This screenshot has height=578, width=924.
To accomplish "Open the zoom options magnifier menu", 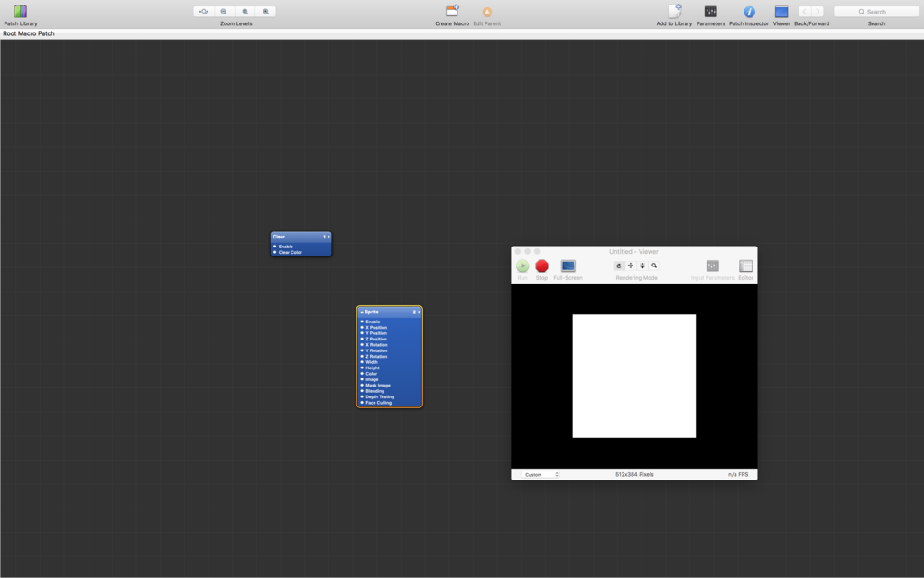I will [203, 11].
